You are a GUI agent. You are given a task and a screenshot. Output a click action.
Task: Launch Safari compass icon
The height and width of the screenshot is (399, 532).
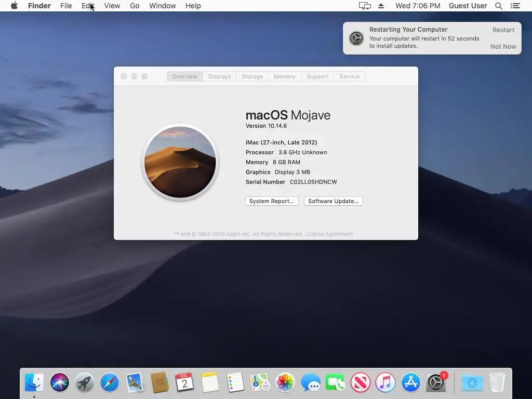coord(110,382)
